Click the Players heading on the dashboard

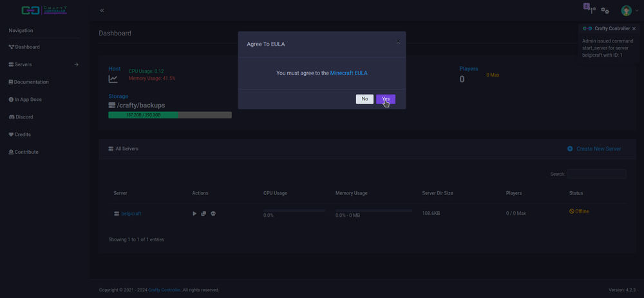pos(469,69)
